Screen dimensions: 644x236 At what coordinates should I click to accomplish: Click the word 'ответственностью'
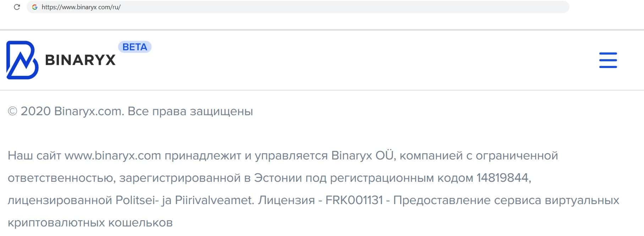click(x=62, y=178)
